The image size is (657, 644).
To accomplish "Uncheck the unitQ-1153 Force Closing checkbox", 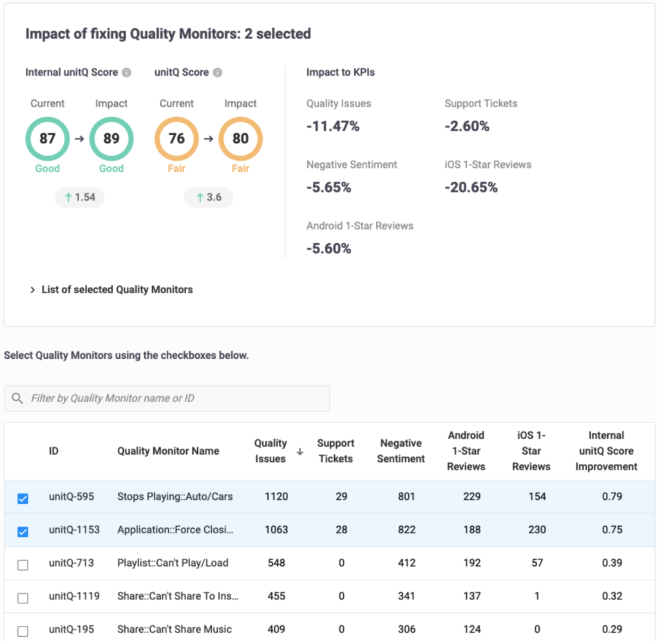I will [23, 531].
